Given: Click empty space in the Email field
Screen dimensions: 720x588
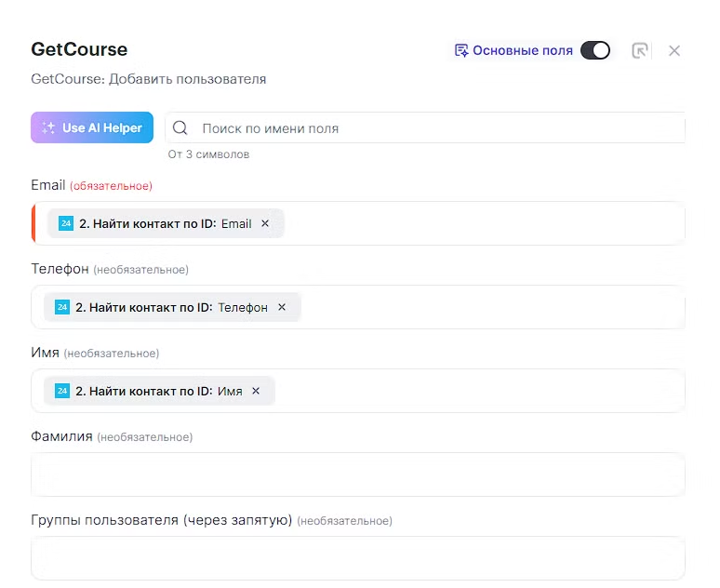Looking at the screenshot, I should (484, 223).
